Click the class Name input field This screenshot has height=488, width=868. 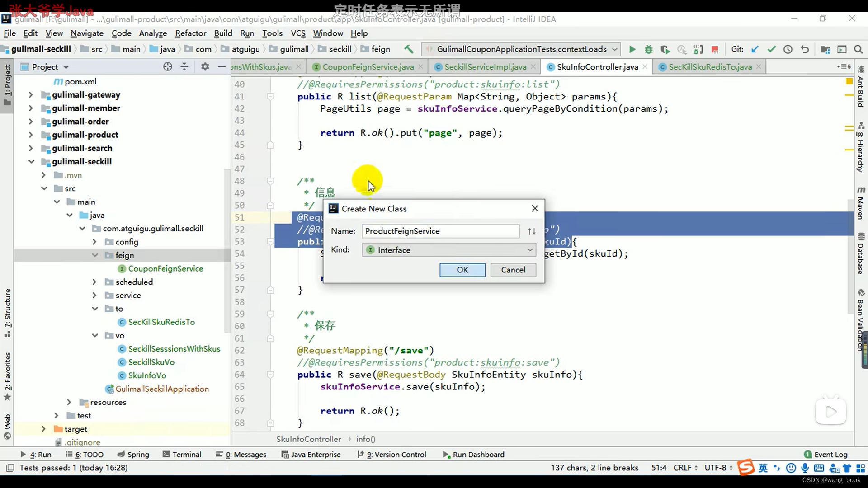tap(440, 231)
